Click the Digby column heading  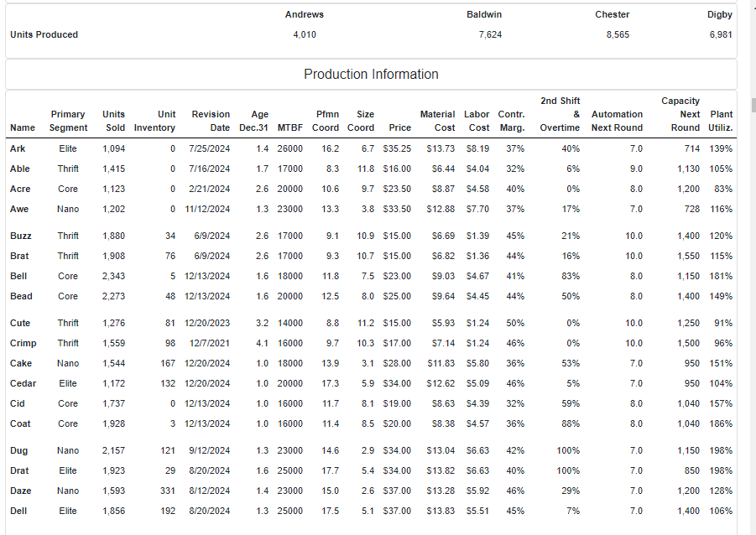(x=719, y=14)
